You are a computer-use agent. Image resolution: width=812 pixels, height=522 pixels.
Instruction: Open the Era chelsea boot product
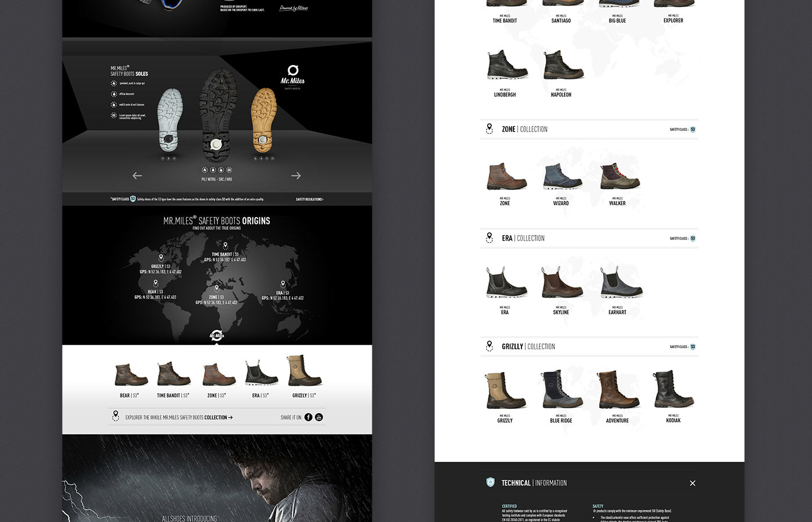507,282
